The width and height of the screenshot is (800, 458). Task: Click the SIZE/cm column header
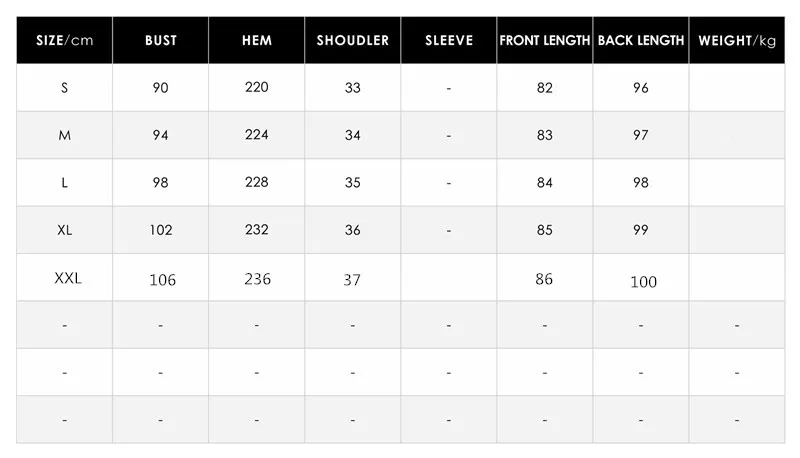(x=64, y=40)
